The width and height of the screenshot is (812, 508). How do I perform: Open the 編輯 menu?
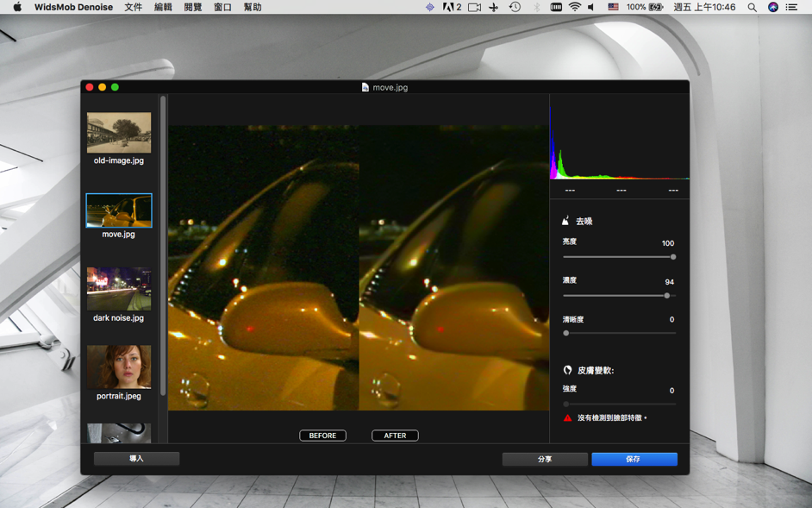pyautogui.click(x=163, y=7)
